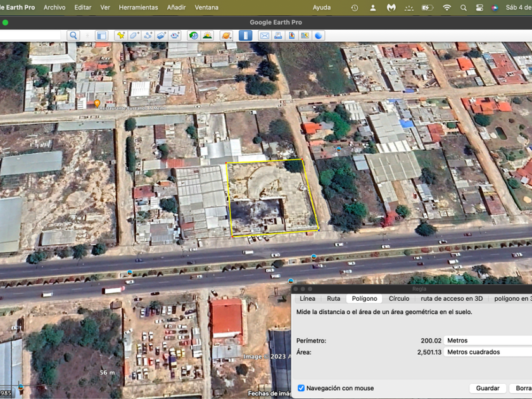Switch to the Línea tab
The height and width of the screenshot is (399, 532).
click(x=307, y=298)
